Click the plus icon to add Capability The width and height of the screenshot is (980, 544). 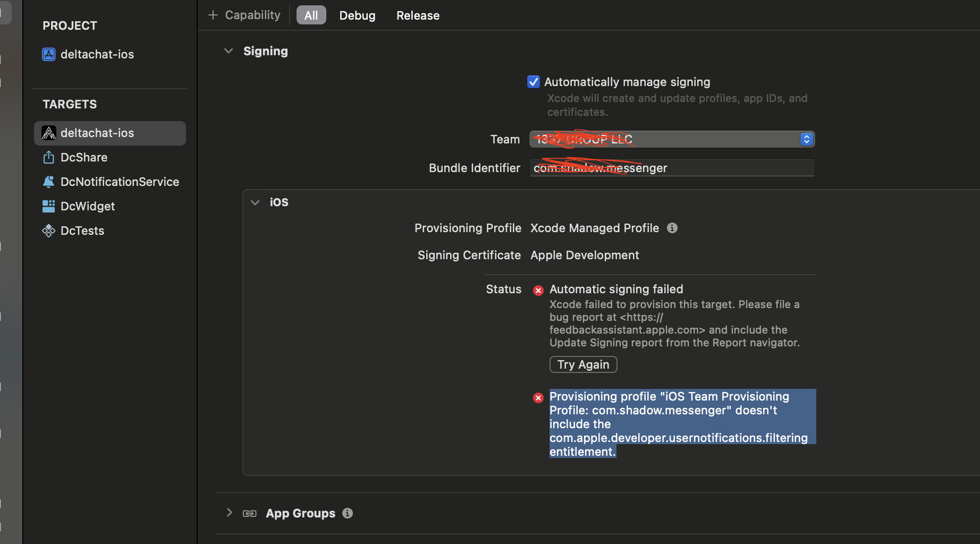pyautogui.click(x=213, y=15)
